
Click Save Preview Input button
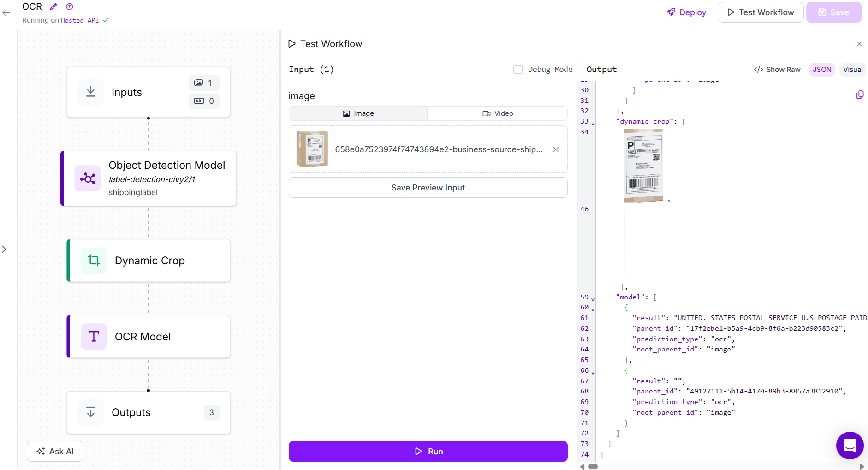(x=428, y=188)
